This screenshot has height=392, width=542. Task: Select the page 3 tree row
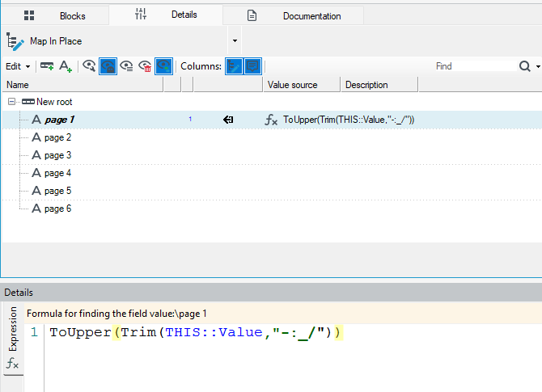(272, 155)
